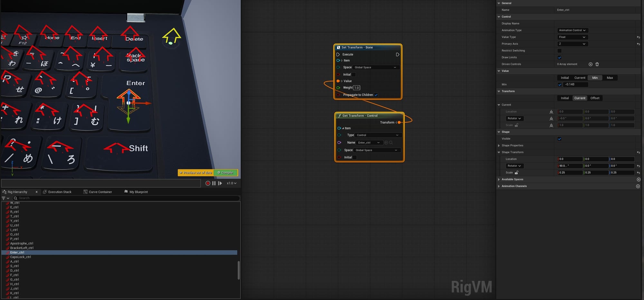Viewport: 644px width, 300px height.
Task: Click the record button in the viewport playback bar
Action: click(x=208, y=183)
